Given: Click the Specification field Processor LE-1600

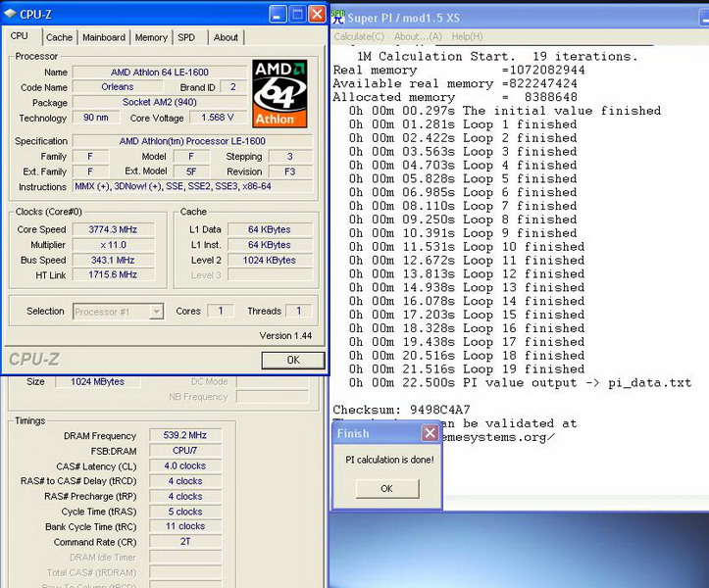Looking at the screenshot, I should coord(192,141).
